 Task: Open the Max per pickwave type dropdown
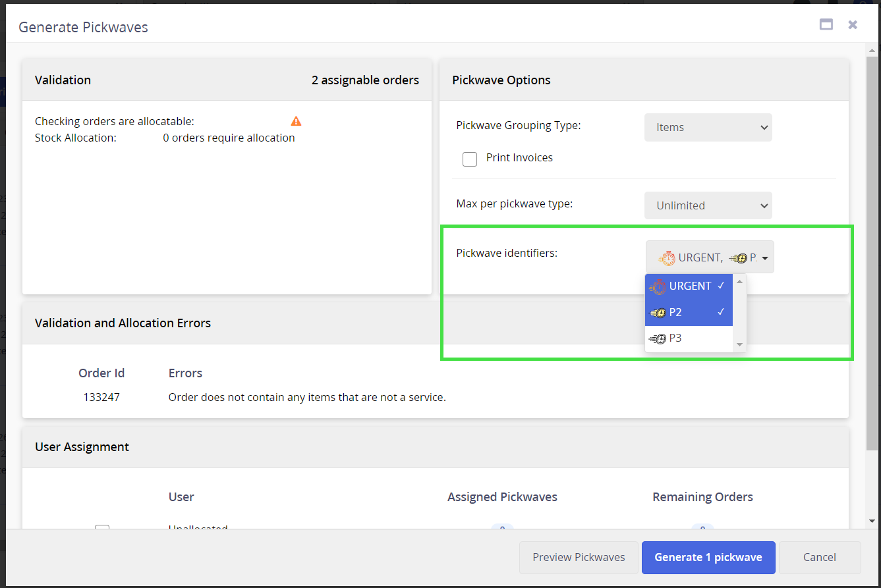pyautogui.click(x=708, y=205)
